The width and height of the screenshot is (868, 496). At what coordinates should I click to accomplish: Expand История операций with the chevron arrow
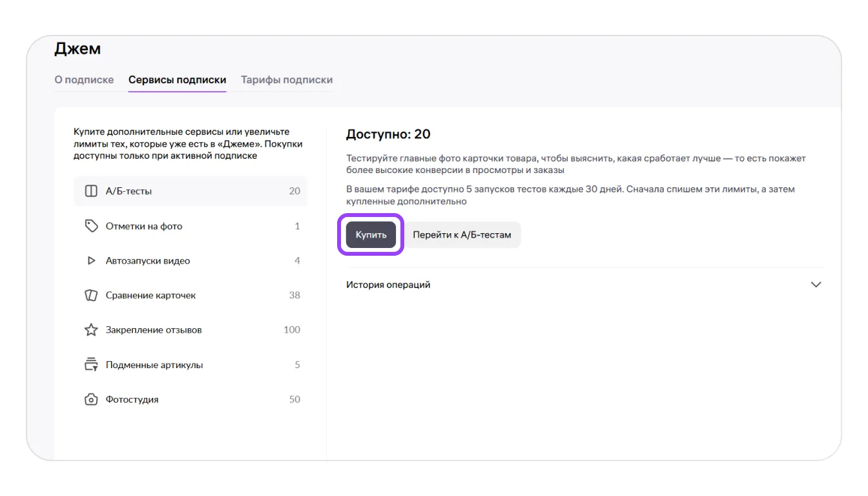[x=816, y=285]
